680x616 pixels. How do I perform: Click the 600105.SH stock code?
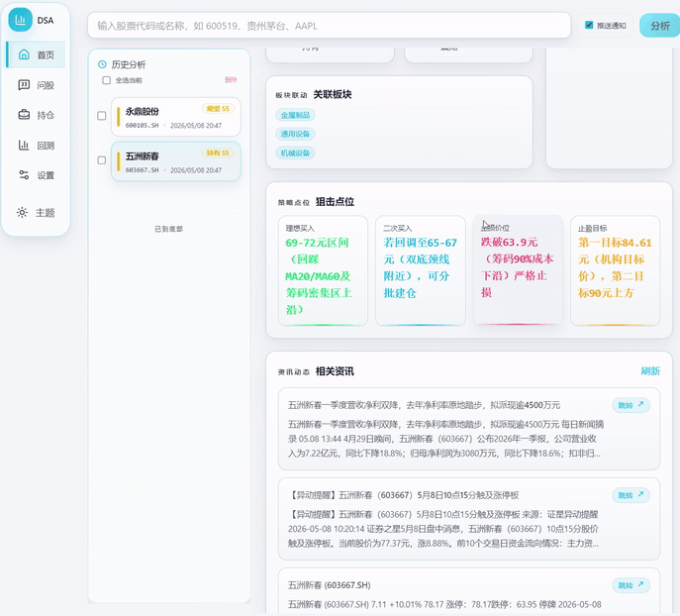tap(143, 126)
